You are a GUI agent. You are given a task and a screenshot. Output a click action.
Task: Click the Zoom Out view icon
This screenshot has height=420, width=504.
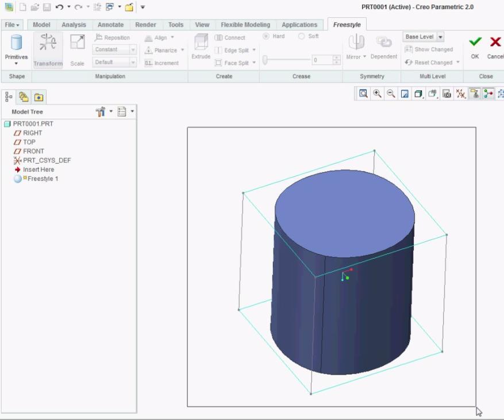click(x=391, y=94)
